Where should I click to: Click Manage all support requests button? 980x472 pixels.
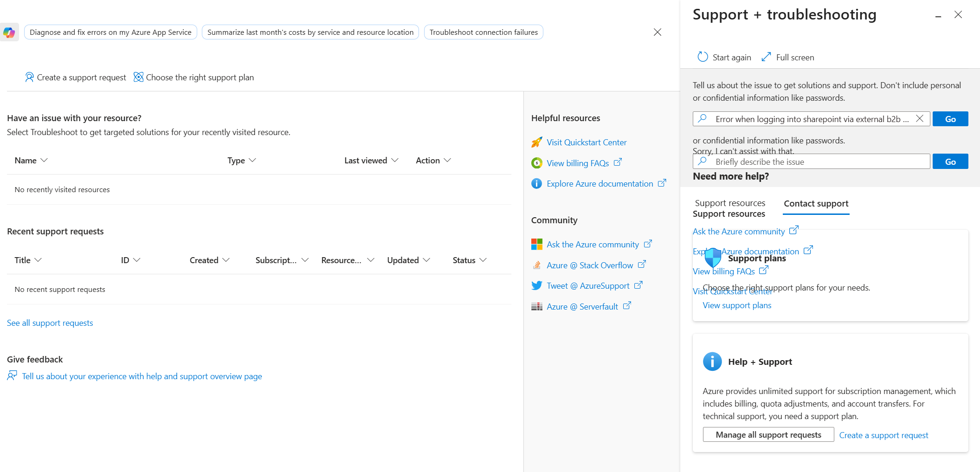(768, 434)
